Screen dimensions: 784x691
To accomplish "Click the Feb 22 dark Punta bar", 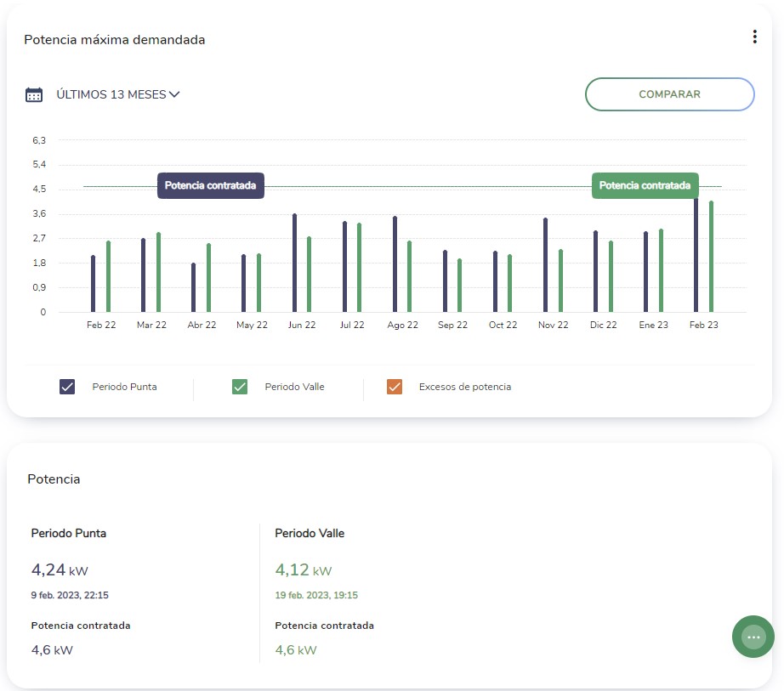I will (93, 284).
